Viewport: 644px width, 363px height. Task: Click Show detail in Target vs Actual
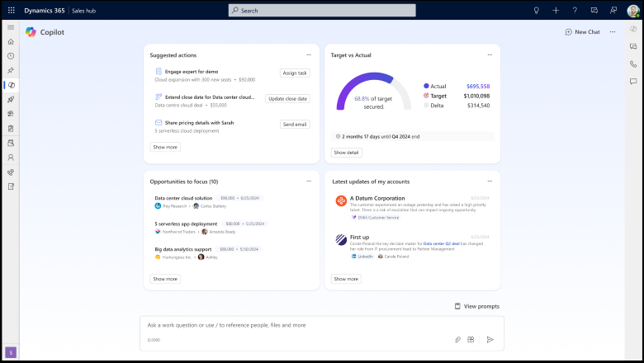click(x=346, y=153)
